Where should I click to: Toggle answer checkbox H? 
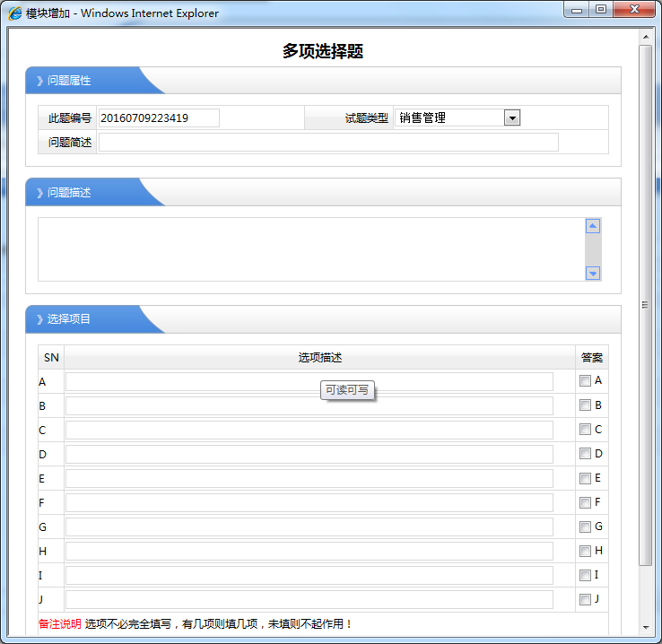(585, 551)
